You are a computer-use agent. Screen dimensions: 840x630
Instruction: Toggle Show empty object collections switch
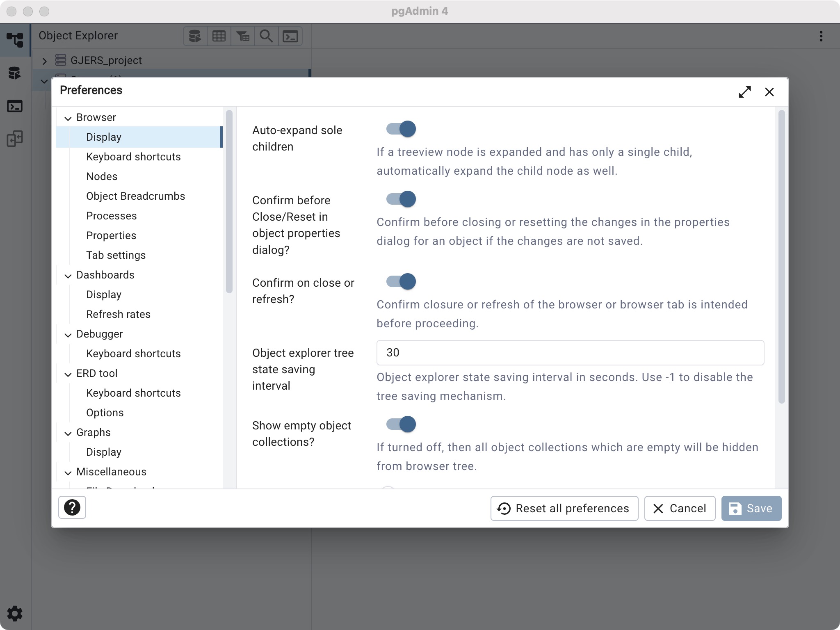click(x=401, y=425)
